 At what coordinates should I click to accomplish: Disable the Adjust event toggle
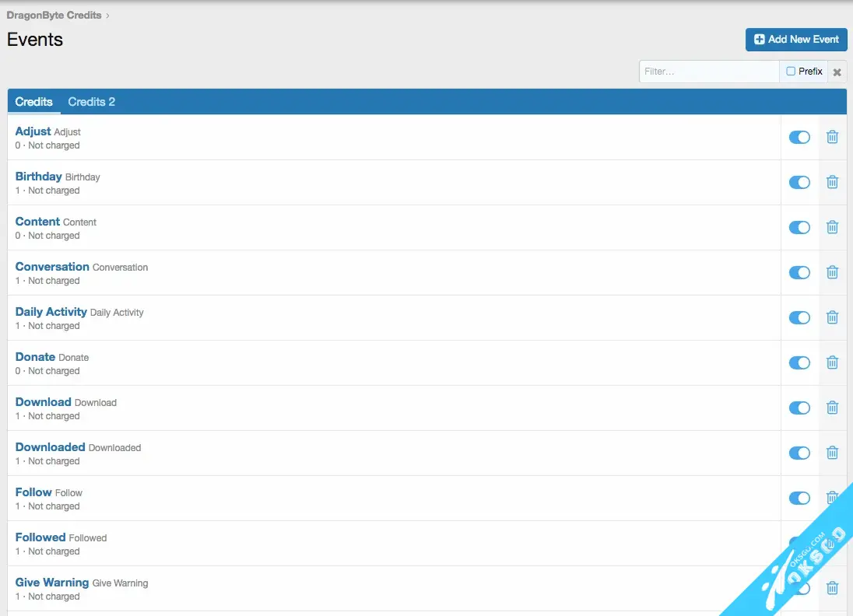tap(799, 137)
